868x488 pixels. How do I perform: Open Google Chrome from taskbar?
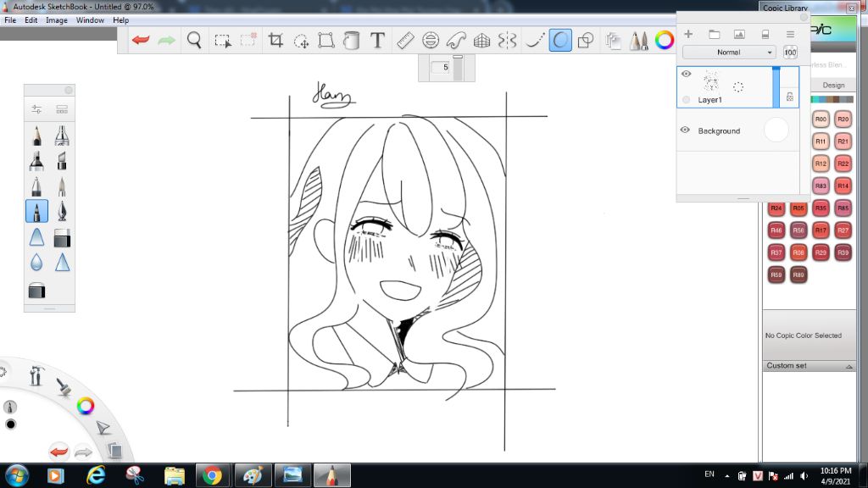click(212, 475)
